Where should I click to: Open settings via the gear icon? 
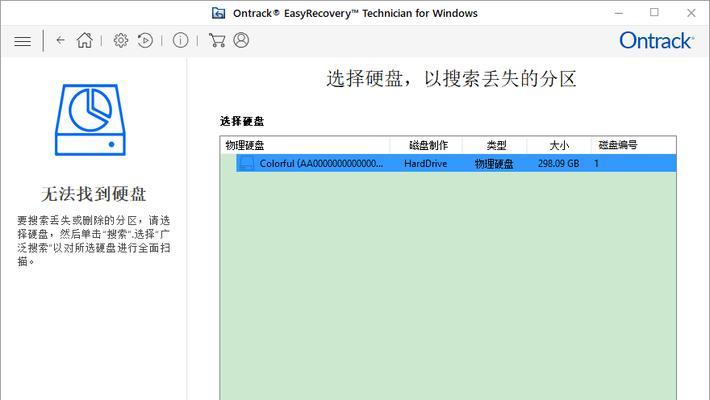[120, 40]
